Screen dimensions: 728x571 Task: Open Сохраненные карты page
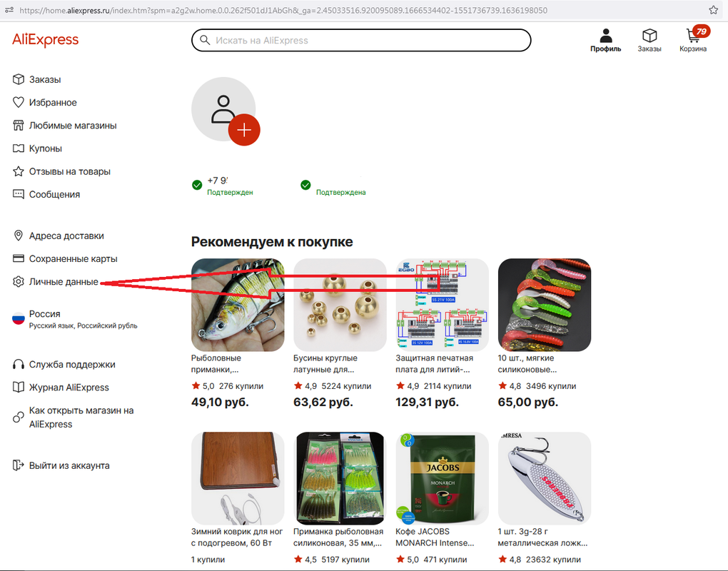pyautogui.click(x=65, y=258)
